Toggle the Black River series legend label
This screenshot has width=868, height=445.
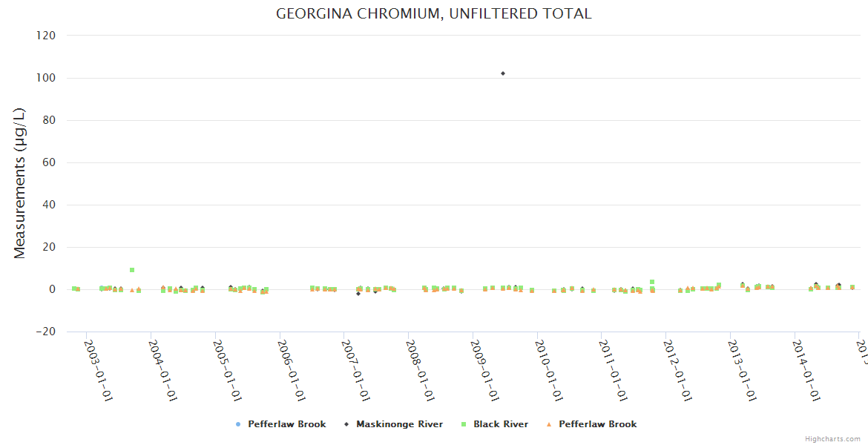(x=501, y=424)
